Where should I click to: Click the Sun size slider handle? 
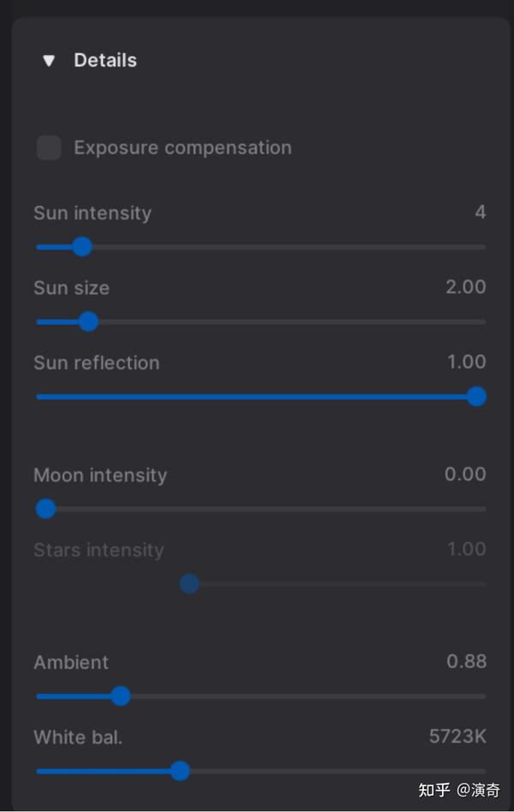[88, 322]
